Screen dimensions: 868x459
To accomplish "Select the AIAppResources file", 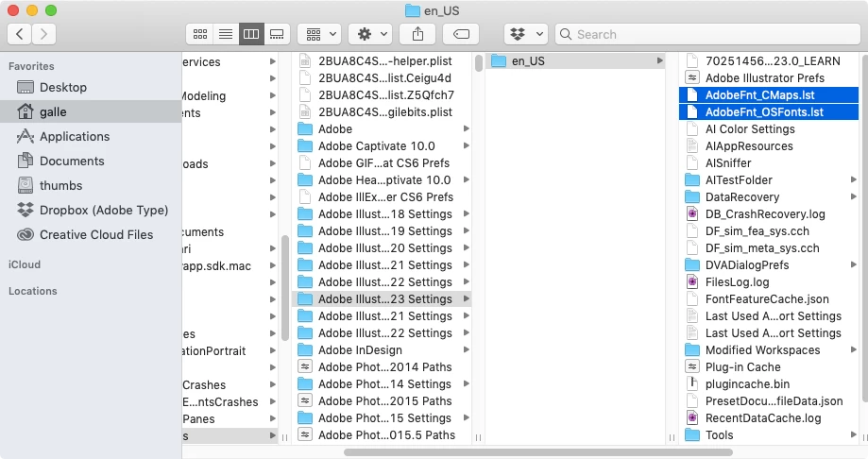I will [x=769, y=146].
